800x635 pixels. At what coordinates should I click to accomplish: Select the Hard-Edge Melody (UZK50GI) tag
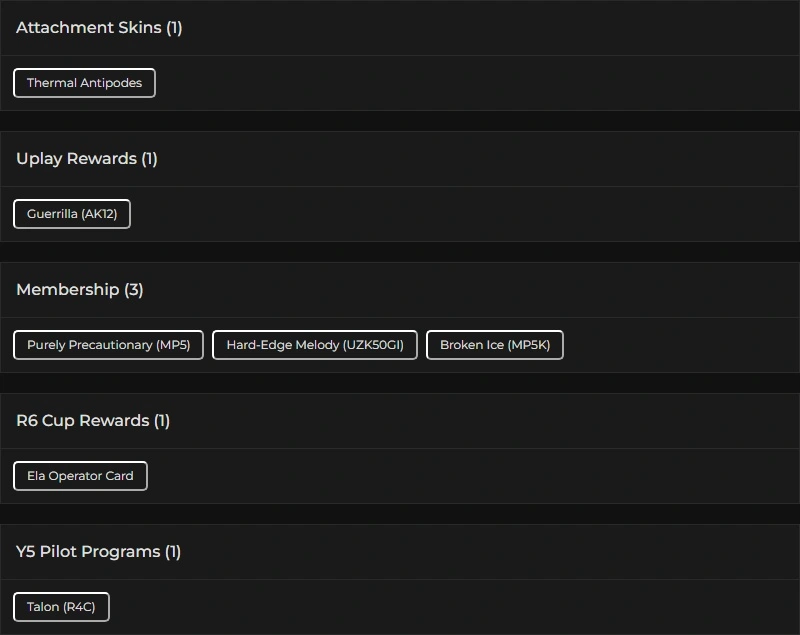315,345
